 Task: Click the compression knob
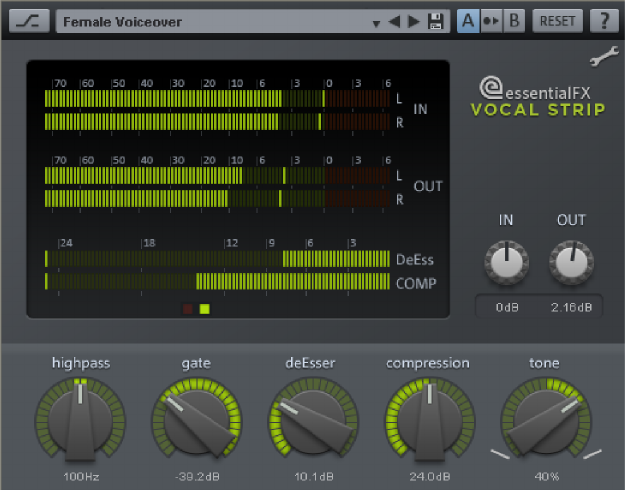430,420
